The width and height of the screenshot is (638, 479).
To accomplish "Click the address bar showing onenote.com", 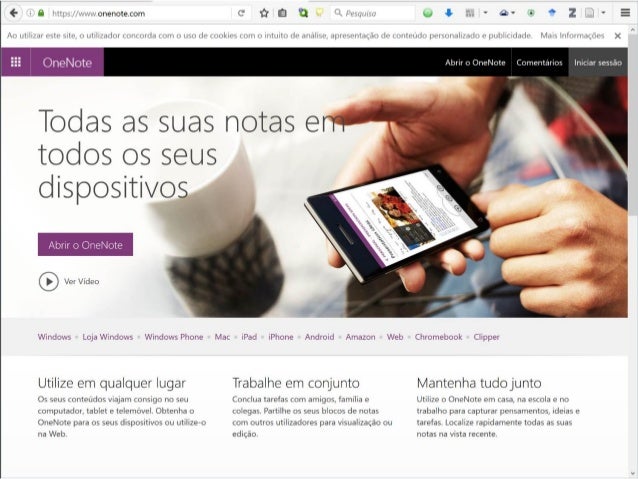I will click(x=140, y=13).
